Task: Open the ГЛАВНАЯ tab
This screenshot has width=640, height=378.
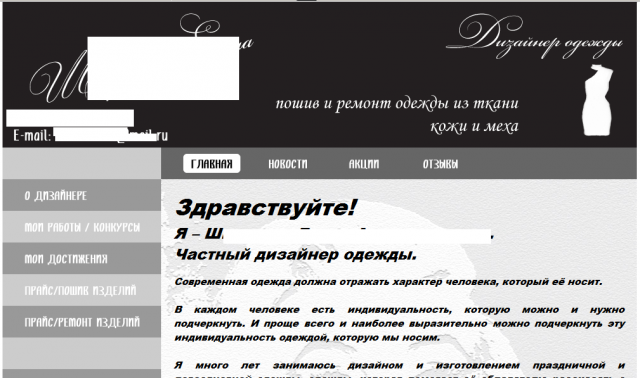Action: 211,164
